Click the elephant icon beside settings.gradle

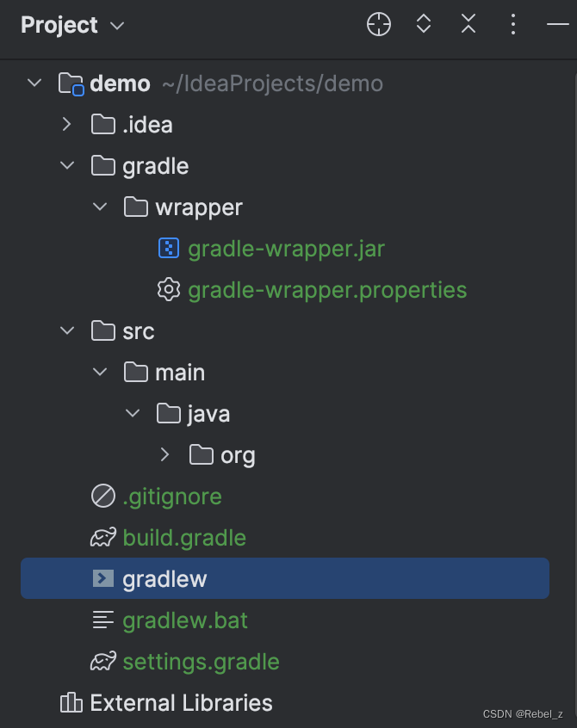click(x=103, y=661)
